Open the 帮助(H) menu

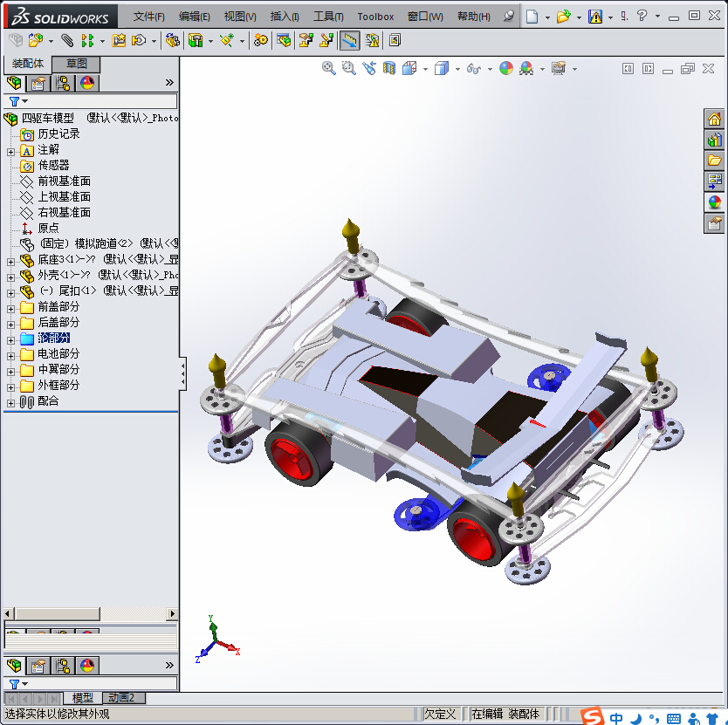coord(474,17)
